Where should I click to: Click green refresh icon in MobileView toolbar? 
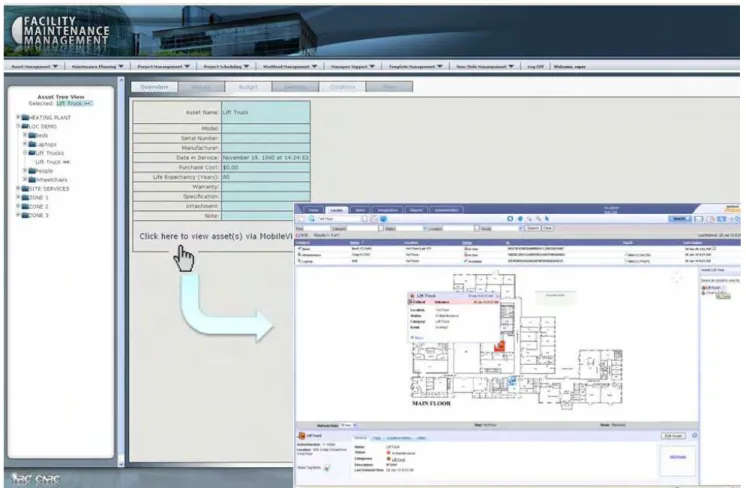[x=312, y=219]
